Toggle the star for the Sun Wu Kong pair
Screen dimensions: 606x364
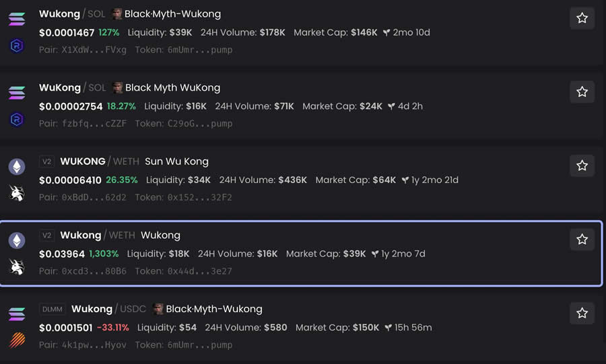coord(582,166)
